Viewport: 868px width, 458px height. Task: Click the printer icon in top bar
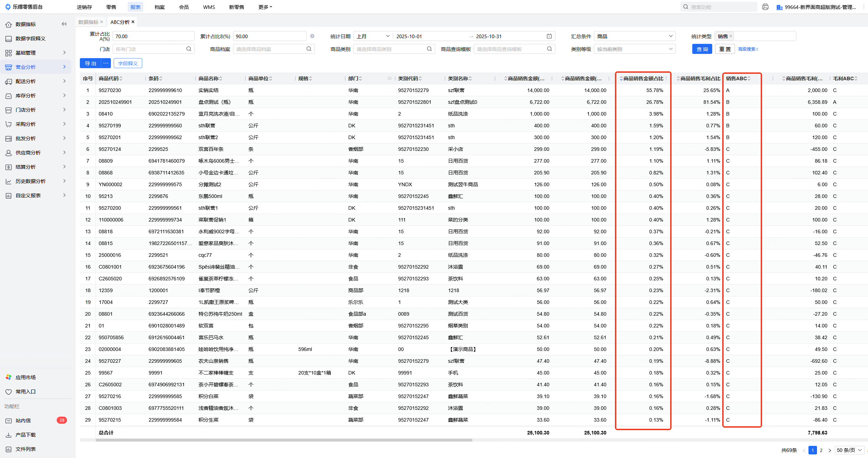pos(765,7)
